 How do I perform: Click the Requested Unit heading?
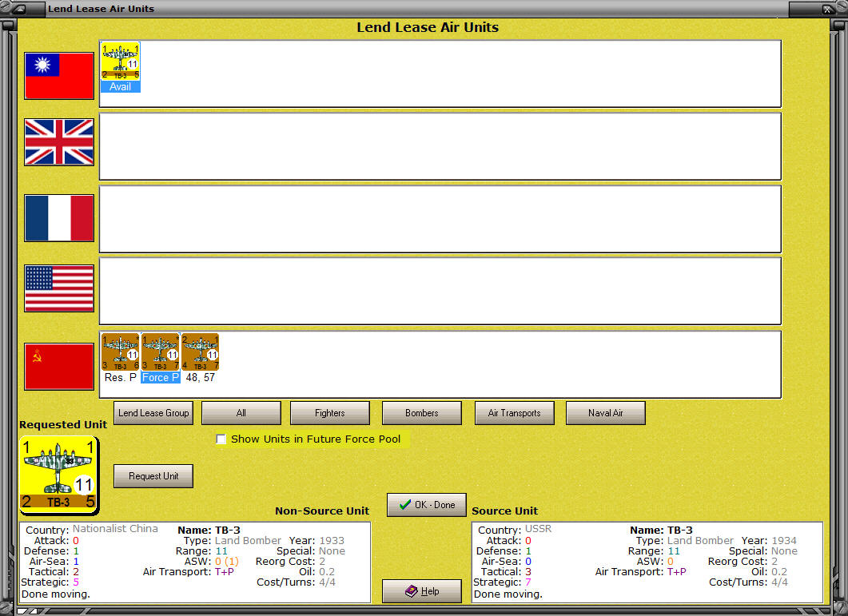click(x=63, y=424)
